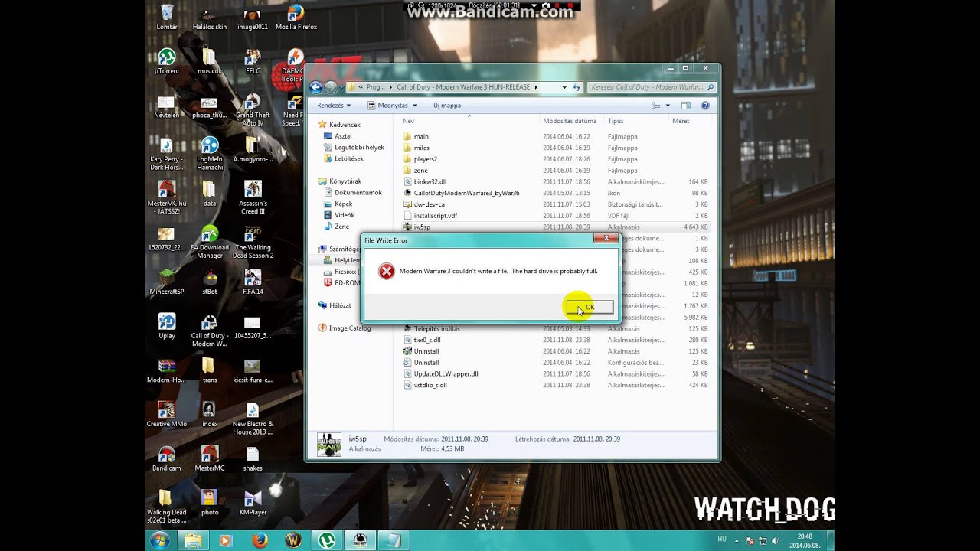The image size is (980, 551).
Task: Open EA Download Manager desktop icon
Action: point(209,242)
